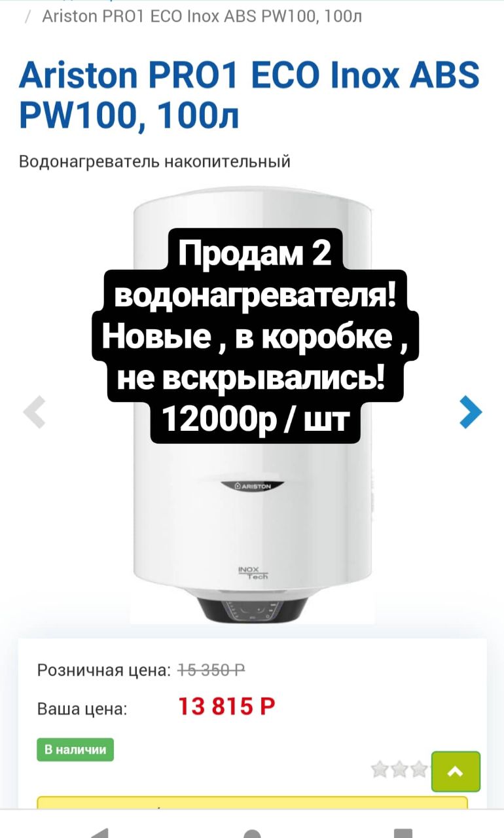Go to the previous product image arrow
Viewport: 504px width, 838px height.
[x=34, y=412]
